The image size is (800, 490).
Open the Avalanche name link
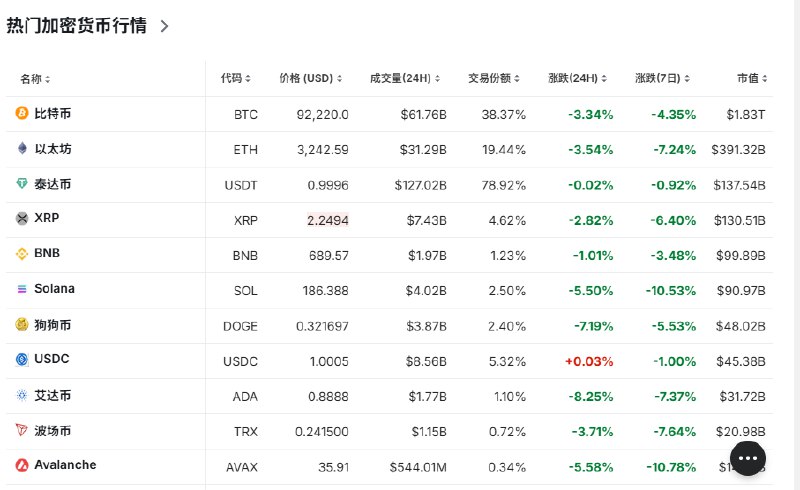[x=65, y=465]
